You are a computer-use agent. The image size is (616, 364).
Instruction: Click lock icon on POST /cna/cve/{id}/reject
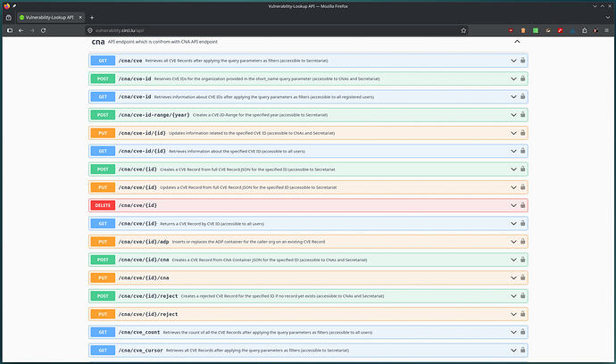click(x=522, y=295)
